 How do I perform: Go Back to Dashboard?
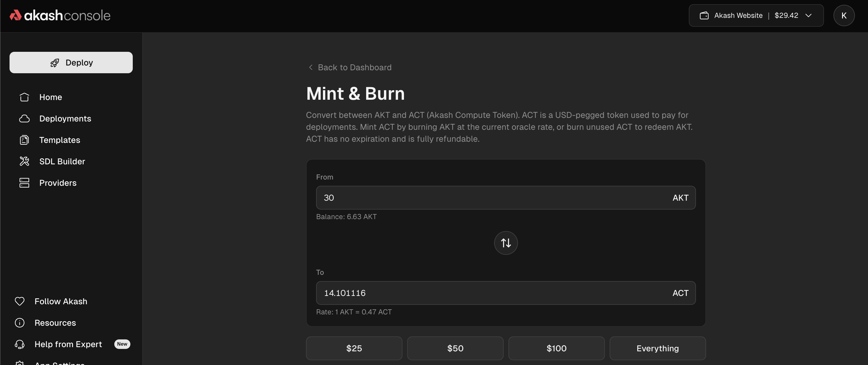(x=350, y=67)
